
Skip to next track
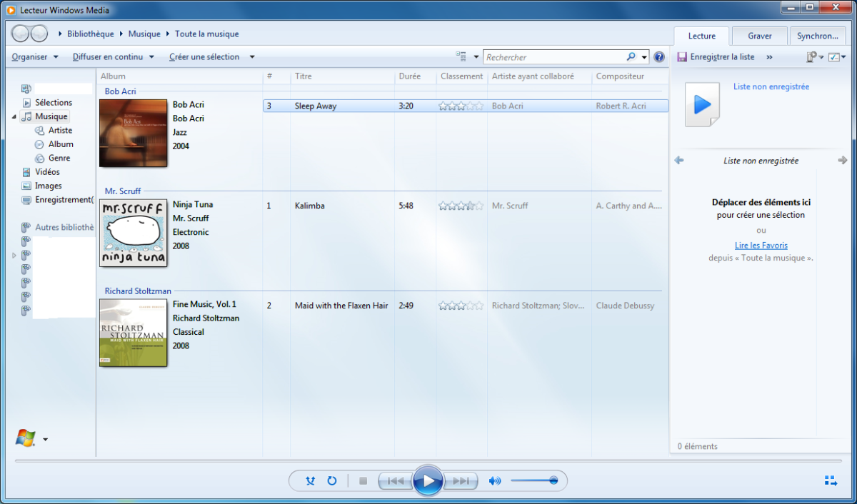[461, 481]
